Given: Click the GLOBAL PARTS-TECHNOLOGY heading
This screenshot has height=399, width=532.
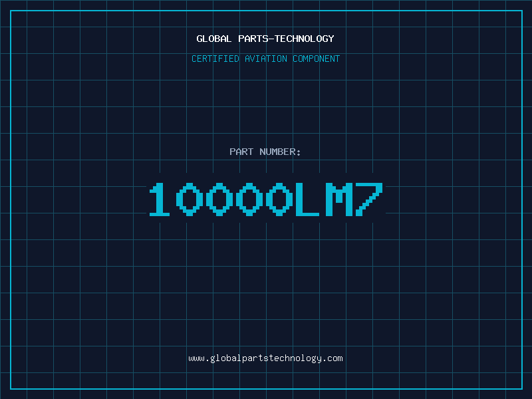Looking at the screenshot, I should tap(265, 39).
